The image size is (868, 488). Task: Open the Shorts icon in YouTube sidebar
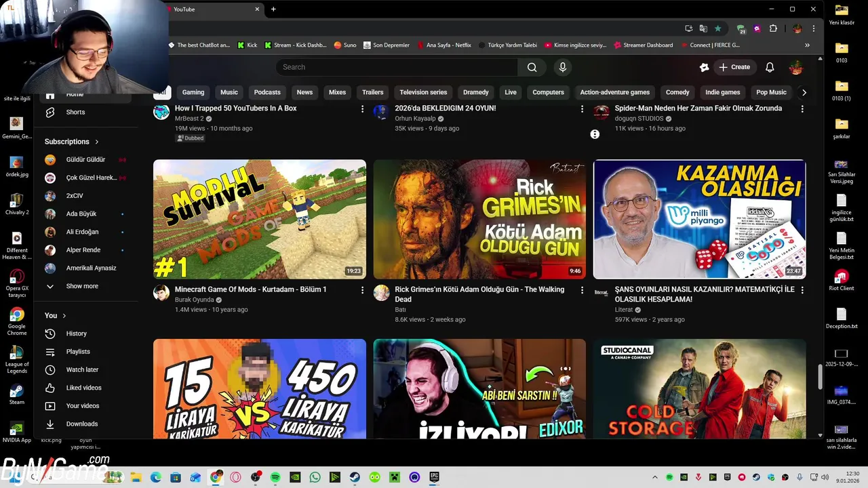coord(50,112)
